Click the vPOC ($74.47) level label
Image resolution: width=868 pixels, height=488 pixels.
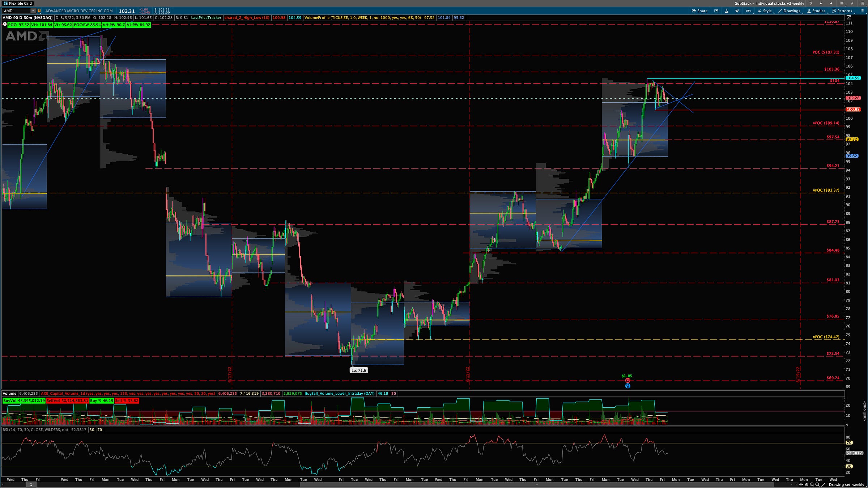[826, 337]
